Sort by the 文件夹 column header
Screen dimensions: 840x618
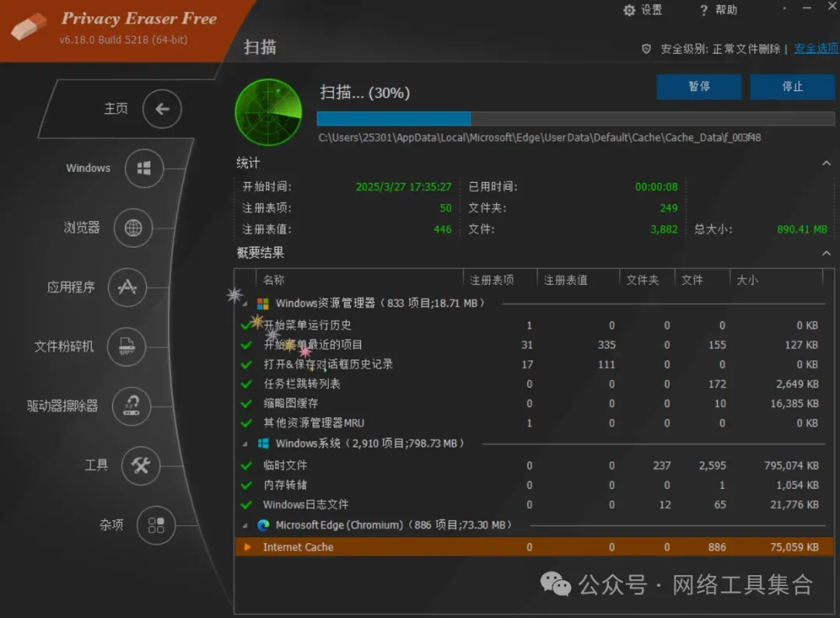click(x=643, y=279)
